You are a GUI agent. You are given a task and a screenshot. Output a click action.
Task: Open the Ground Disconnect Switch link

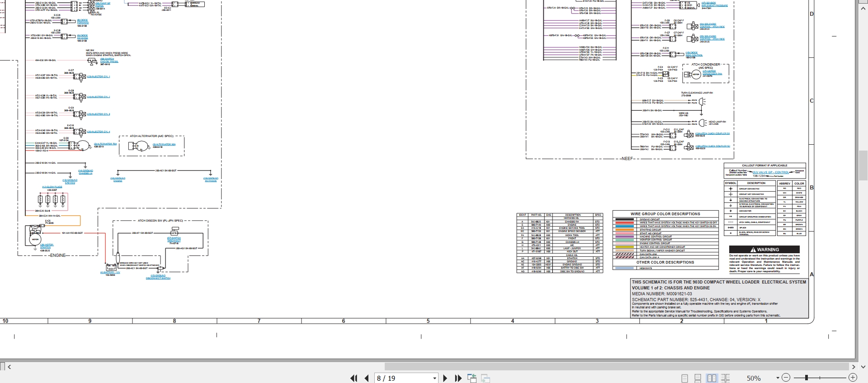click(158, 277)
